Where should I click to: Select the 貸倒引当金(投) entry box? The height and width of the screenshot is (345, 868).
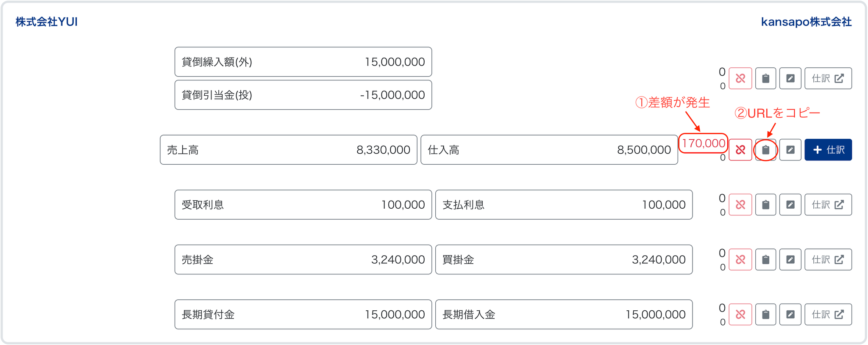pyautogui.click(x=303, y=95)
